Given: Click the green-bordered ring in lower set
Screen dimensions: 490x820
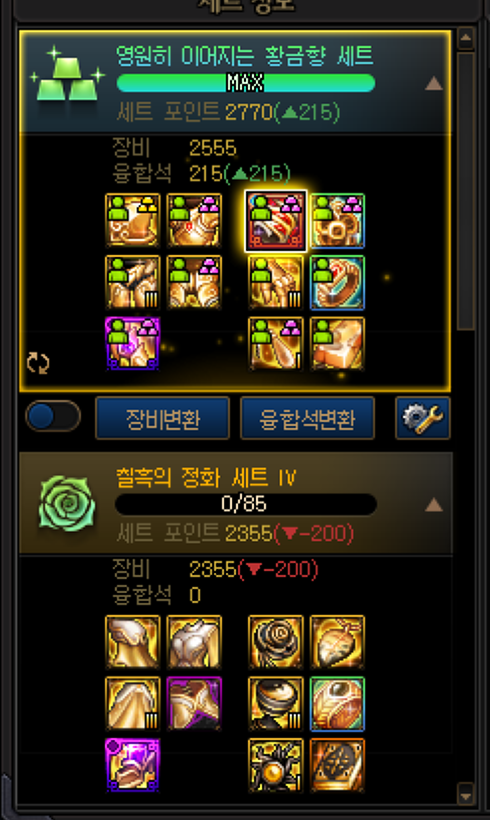Looking at the screenshot, I should tap(337, 703).
